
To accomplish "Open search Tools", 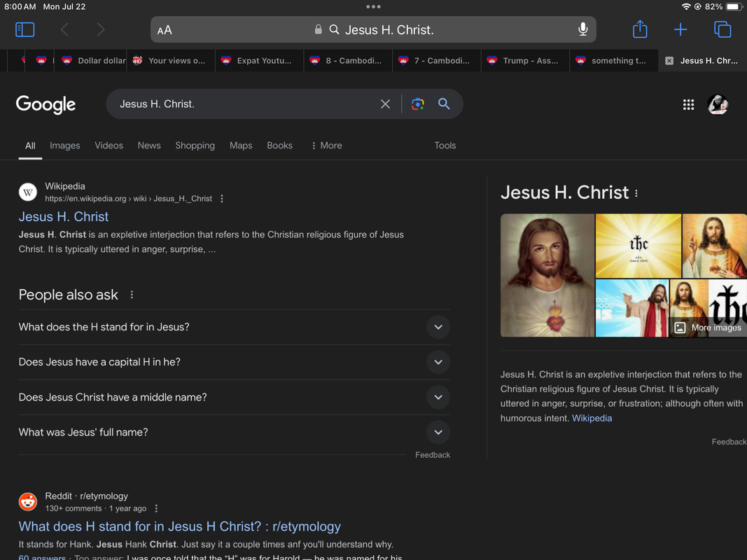I will click(x=445, y=145).
